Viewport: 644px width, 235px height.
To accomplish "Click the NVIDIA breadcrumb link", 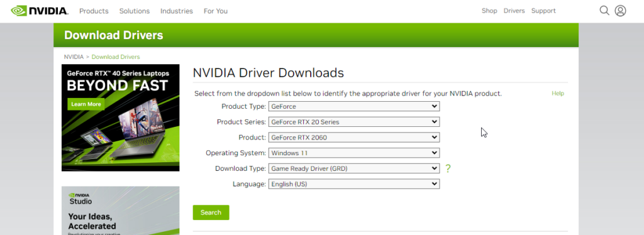I will 74,57.
